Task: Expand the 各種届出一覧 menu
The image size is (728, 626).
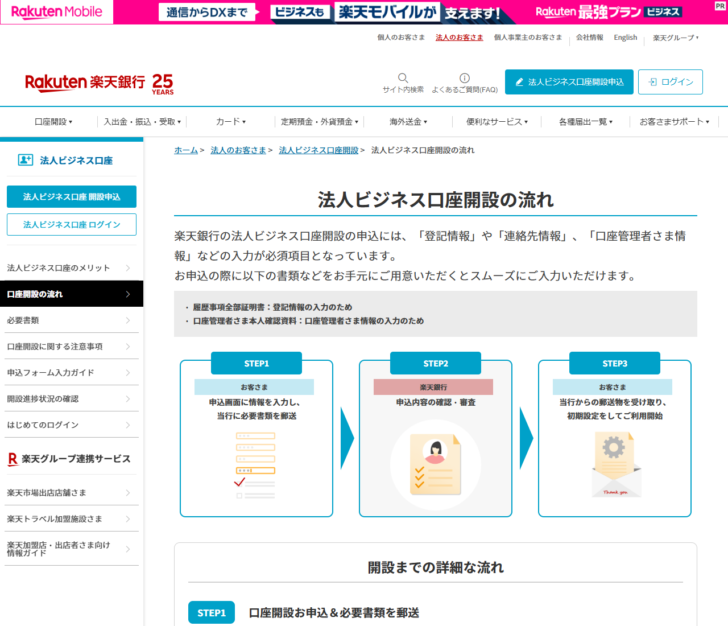Action: (x=585, y=122)
